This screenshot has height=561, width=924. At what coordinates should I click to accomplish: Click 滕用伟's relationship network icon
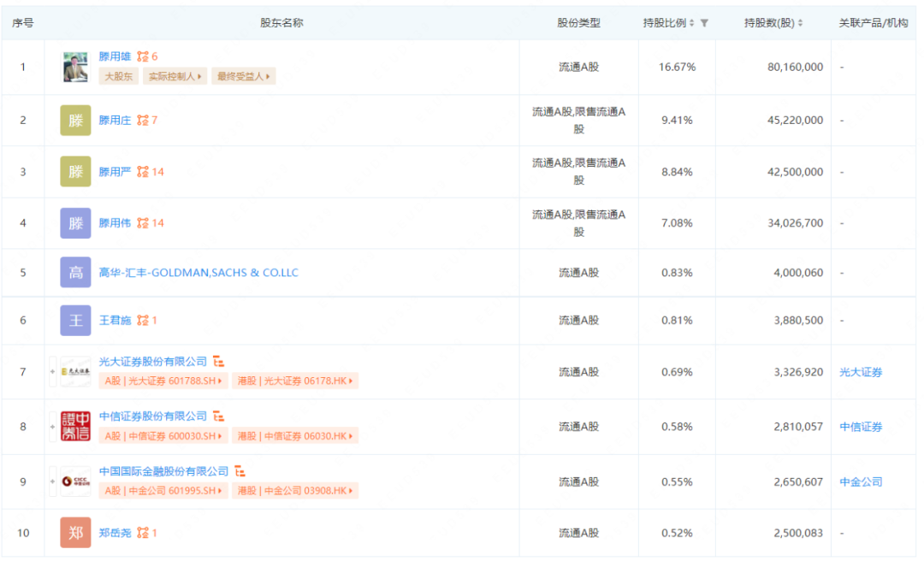pyautogui.click(x=142, y=222)
